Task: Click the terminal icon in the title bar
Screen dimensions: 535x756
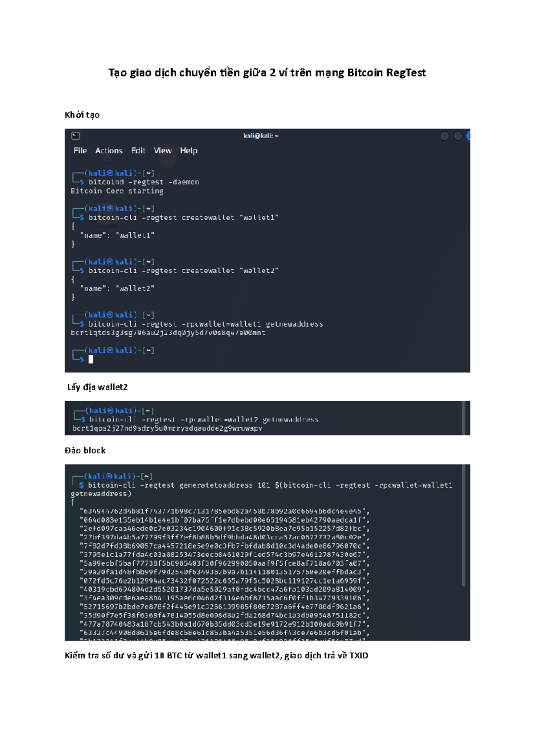Action: point(76,136)
